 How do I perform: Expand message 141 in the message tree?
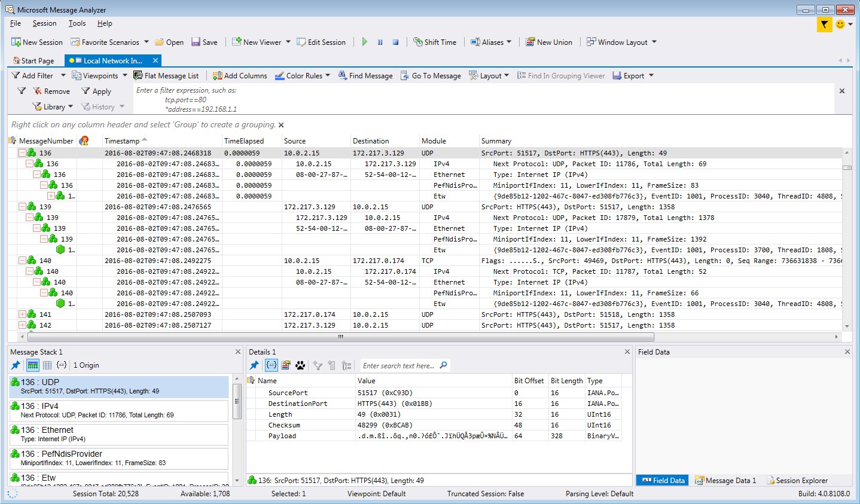22,314
